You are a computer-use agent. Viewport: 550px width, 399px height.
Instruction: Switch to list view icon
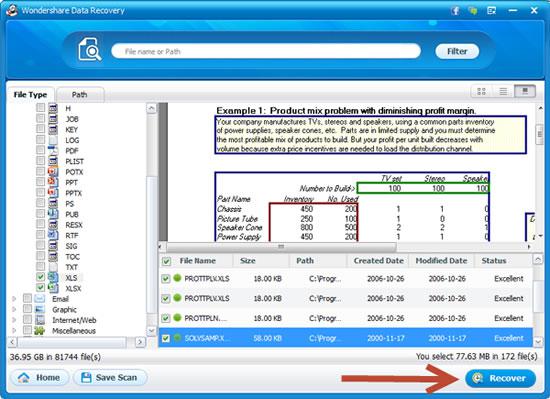click(x=503, y=92)
